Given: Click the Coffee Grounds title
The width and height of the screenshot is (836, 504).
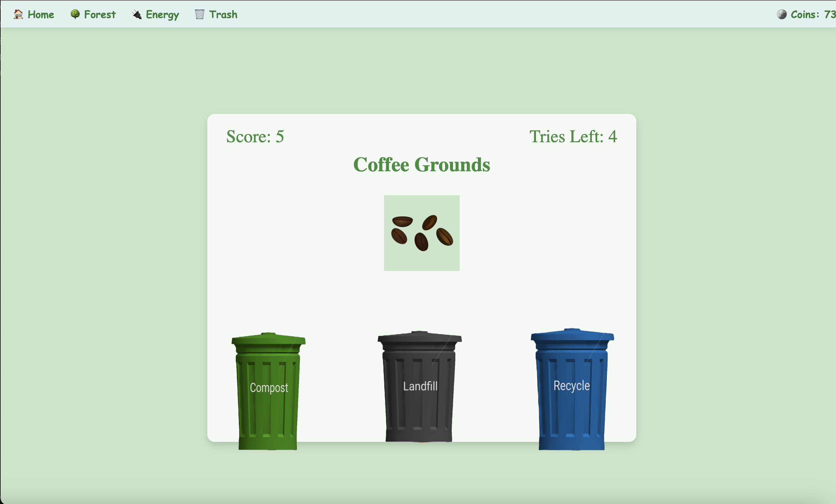Looking at the screenshot, I should (x=421, y=165).
